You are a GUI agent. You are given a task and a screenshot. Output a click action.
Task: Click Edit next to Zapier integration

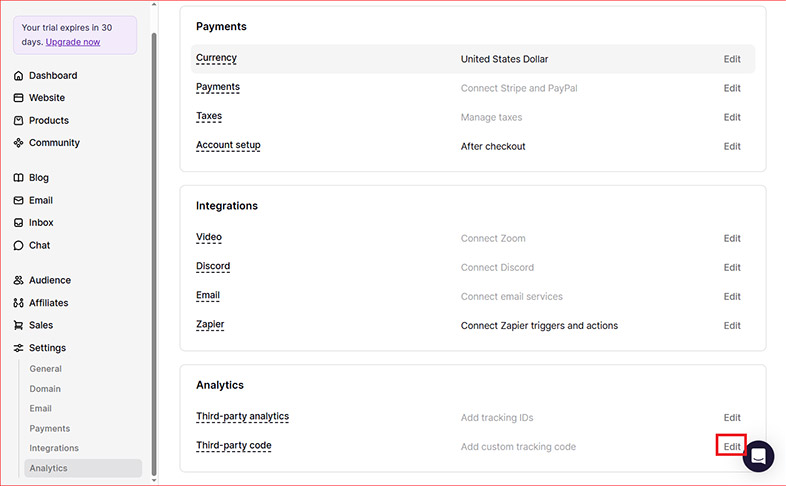point(732,326)
